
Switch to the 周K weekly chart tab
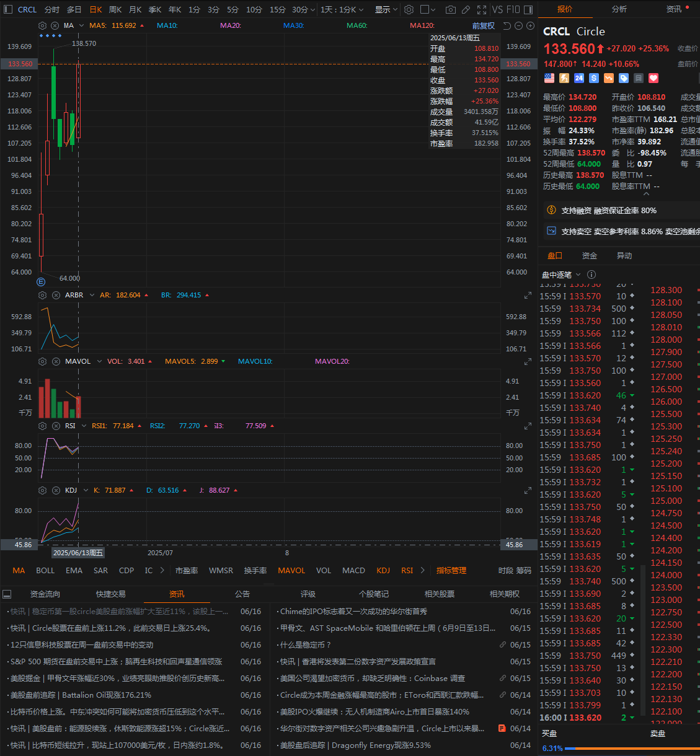(x=115, y=9)
